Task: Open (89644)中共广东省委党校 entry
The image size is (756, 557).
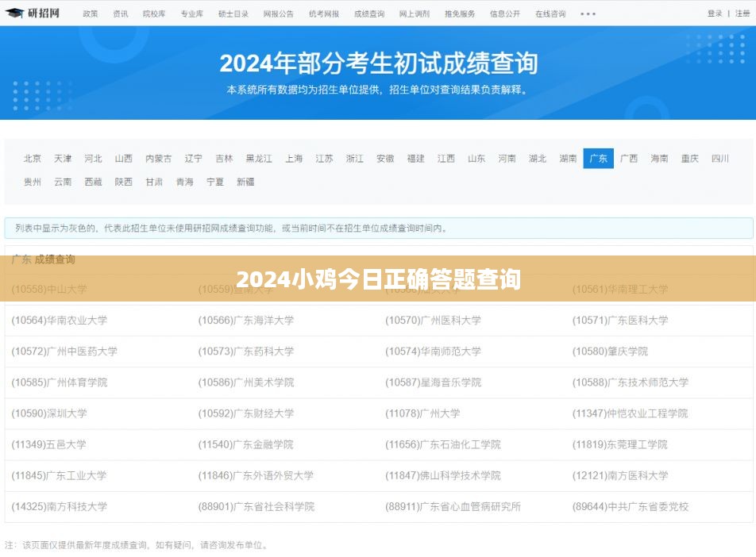Action: click(x=631, y=507)
